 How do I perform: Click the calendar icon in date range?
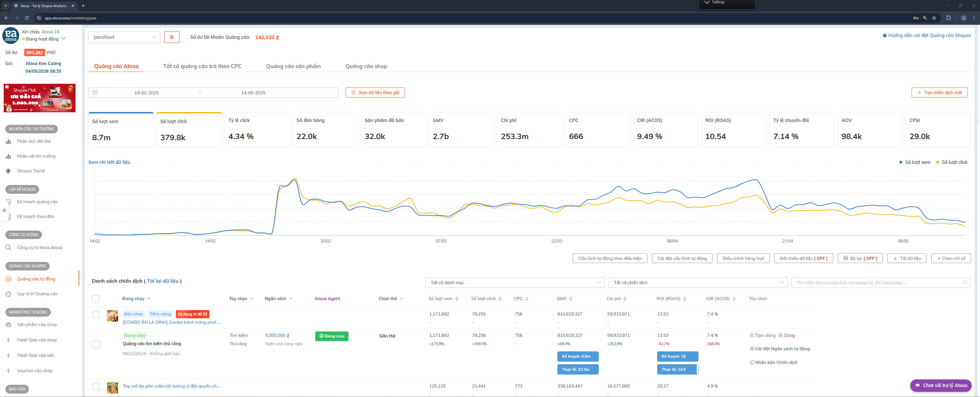pos(95,93)
